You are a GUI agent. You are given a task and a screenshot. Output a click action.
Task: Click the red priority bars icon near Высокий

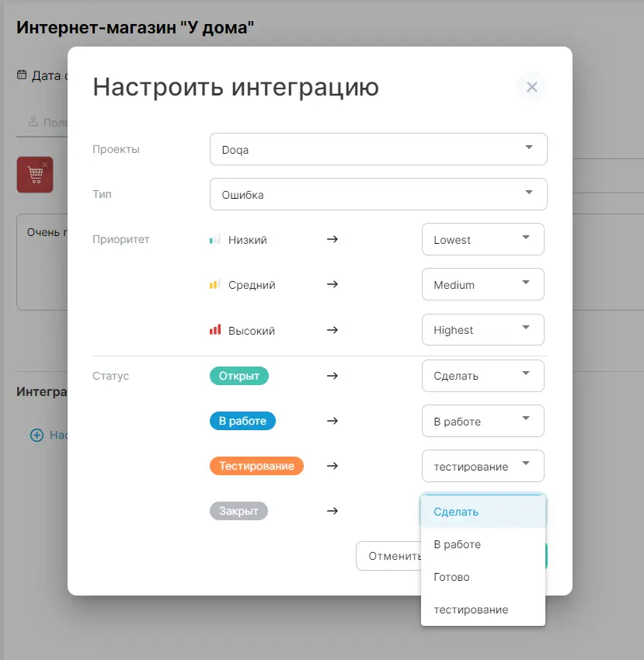215,329
